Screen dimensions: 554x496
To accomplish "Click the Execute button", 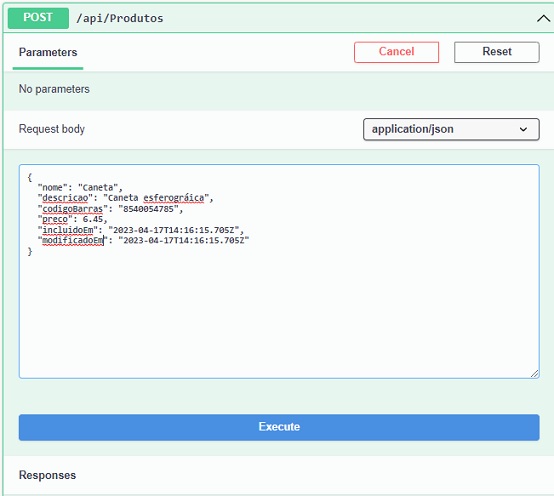I will point(279,427).
